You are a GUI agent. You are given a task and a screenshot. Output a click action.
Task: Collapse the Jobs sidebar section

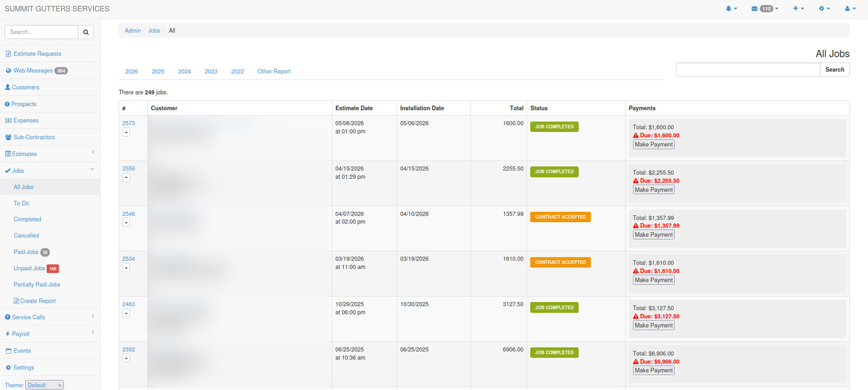tap(50, 171)
